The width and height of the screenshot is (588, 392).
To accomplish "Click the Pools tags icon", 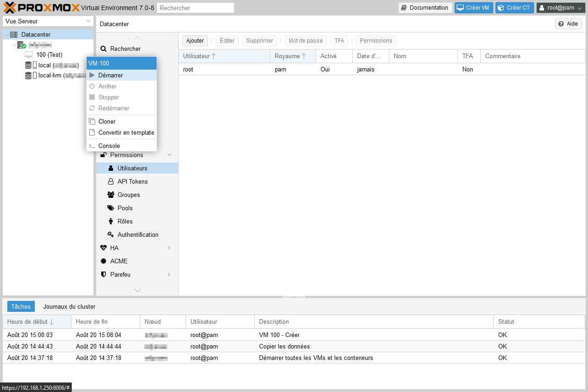I will pos(110,208).
